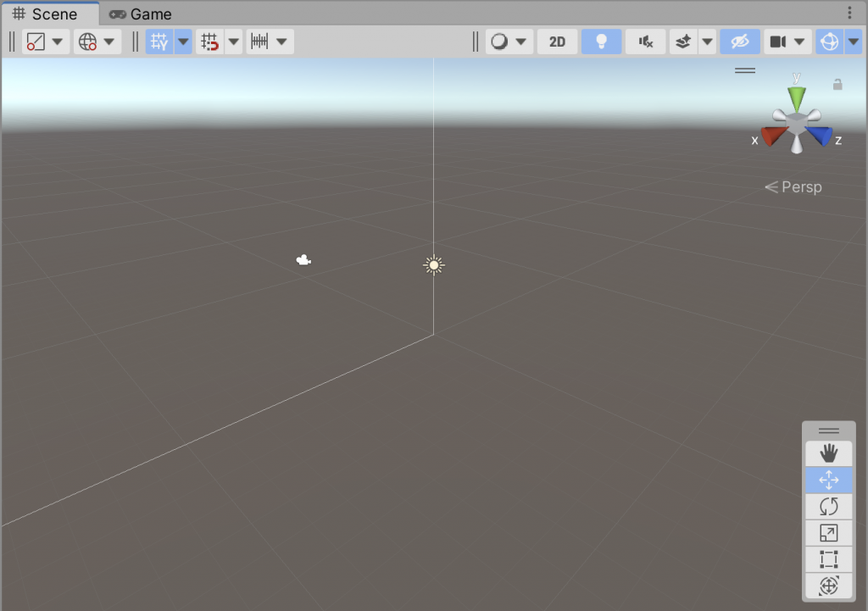Screen dimensions: 868x611
Task: Select the Move tool
Action: point(828,480)
